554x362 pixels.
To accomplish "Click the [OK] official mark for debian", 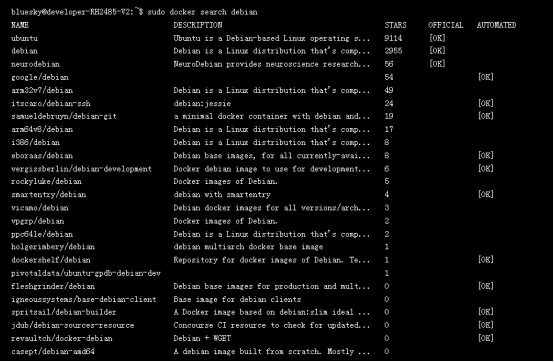I will coord(437,51).
